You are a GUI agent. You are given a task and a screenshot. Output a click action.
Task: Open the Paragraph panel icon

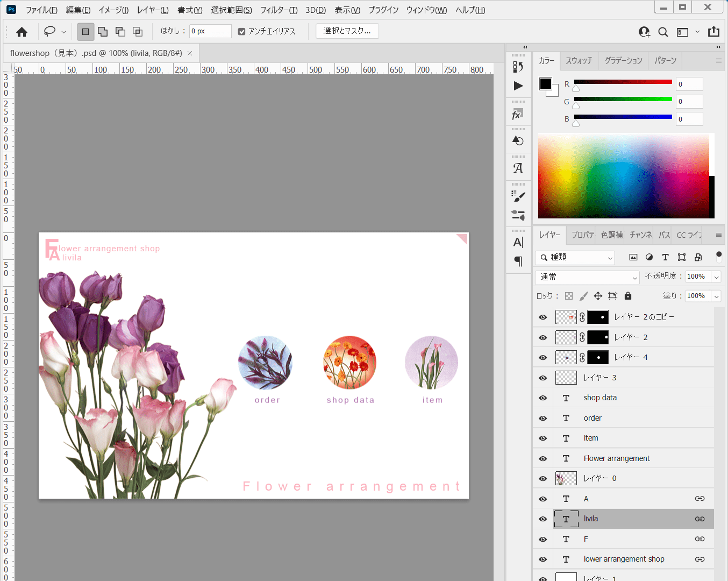point(518,261)
